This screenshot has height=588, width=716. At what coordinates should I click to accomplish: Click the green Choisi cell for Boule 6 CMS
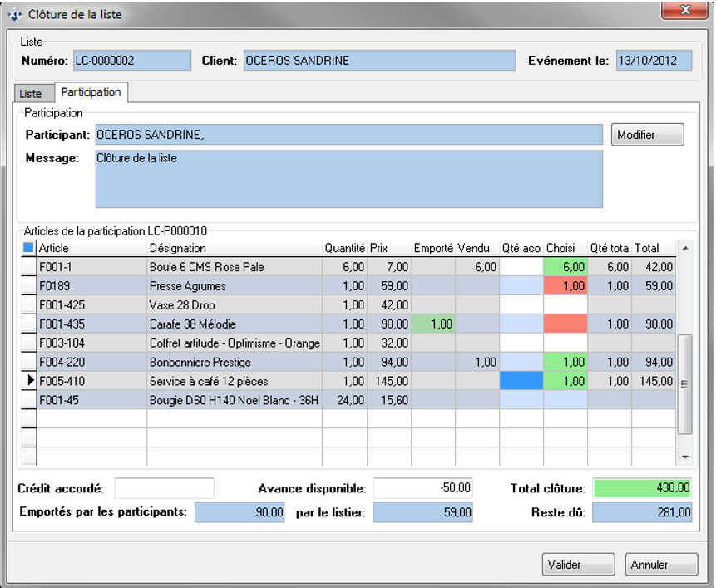pos(565,267)
